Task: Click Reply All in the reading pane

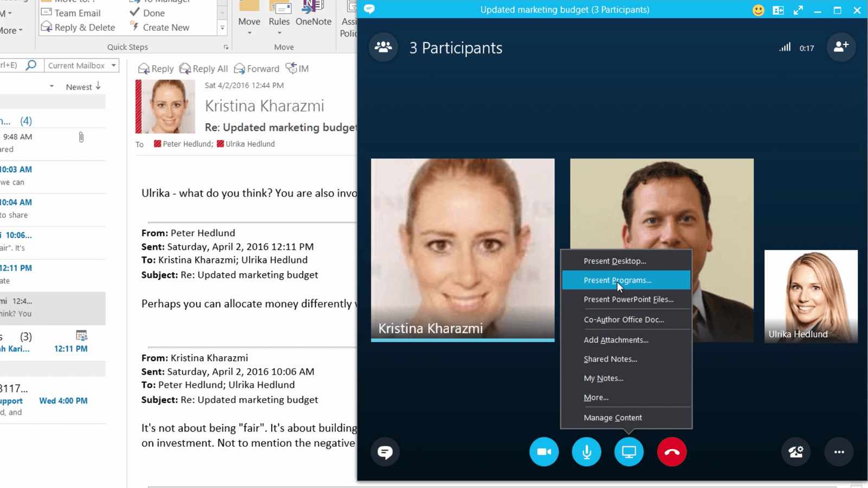Action: 204,69
